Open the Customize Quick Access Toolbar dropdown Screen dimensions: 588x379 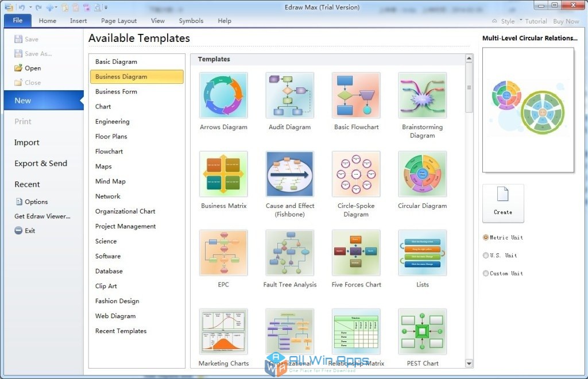tap(106, 7)
